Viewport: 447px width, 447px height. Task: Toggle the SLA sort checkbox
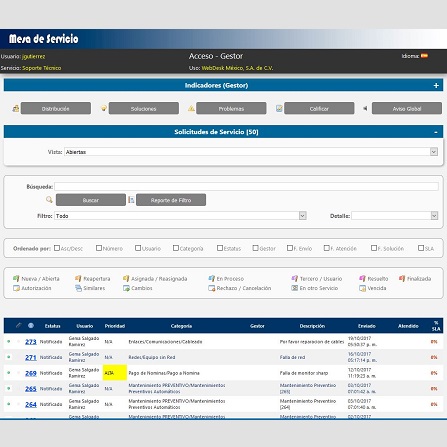pyautogui.click(x=421, y=248)
